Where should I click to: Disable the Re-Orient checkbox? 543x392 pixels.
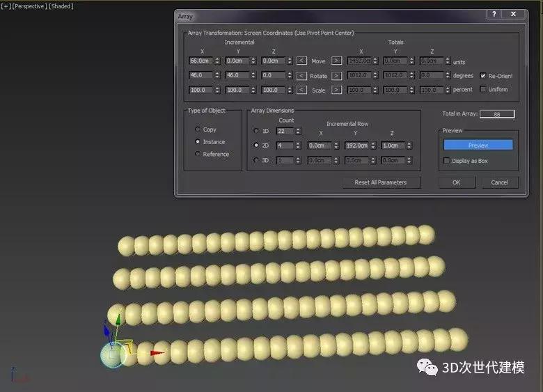pyautogui.click(x=483, y=75)
